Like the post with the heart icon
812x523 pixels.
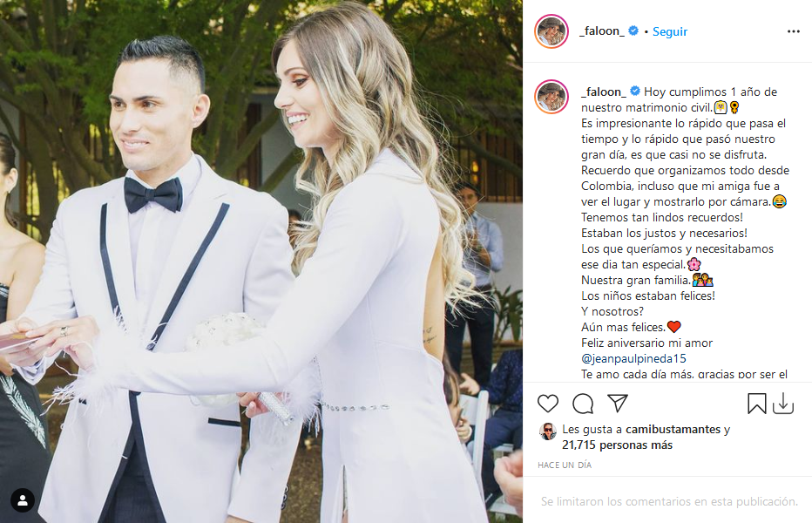[x=547, y=404]
